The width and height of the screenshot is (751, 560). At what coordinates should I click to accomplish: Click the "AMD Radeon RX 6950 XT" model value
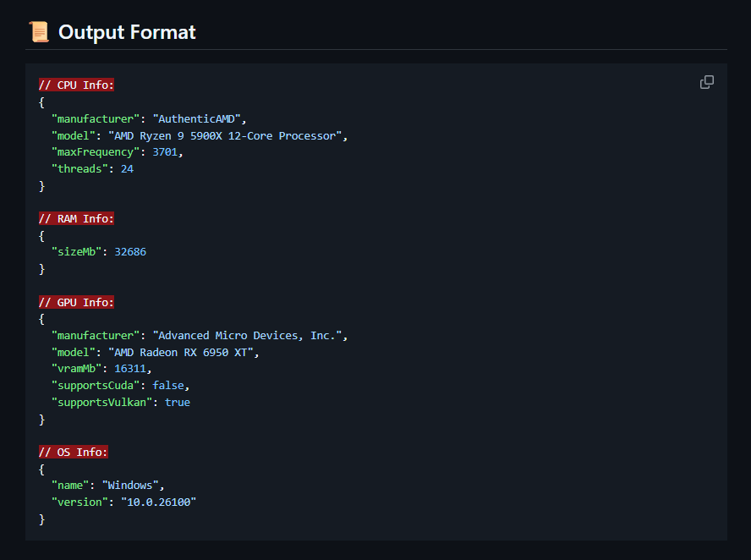pos(181,352)
